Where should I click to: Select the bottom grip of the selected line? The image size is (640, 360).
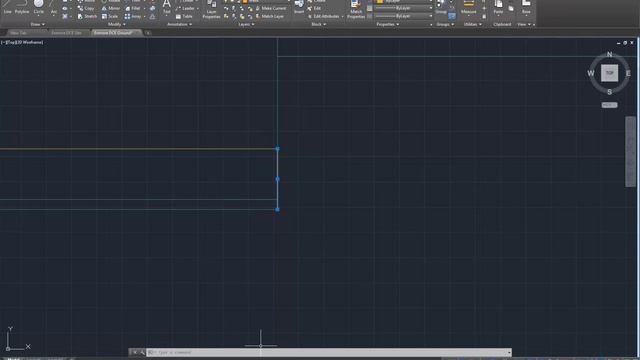(x=278, y=210)
